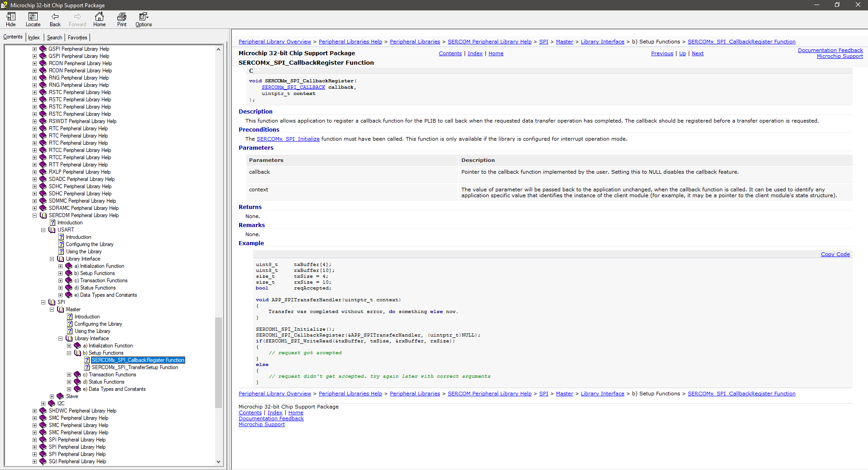The height and width of the screenshot is (470, 868).
Task: Switch to the Index tab
Action: pyautogui.click(x=34, y=38)
